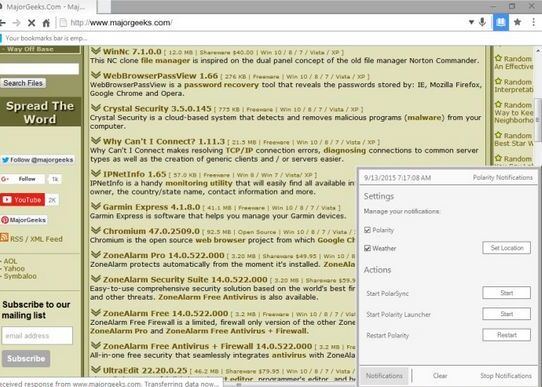Expand the address bar dropdown arrow
Image resolution: width=542 pixels, height=387 pixels.
coord(471,22)
